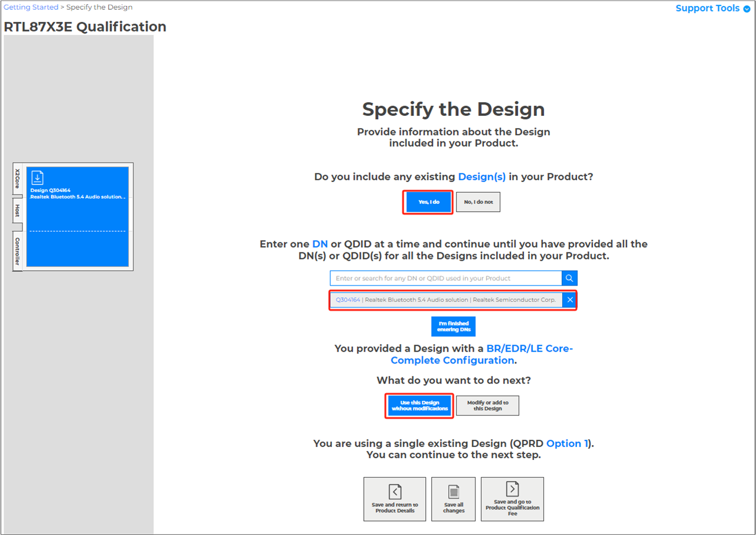756x535 pixels.
Task: Open the DN definition link
Action: tap(320, 244)
